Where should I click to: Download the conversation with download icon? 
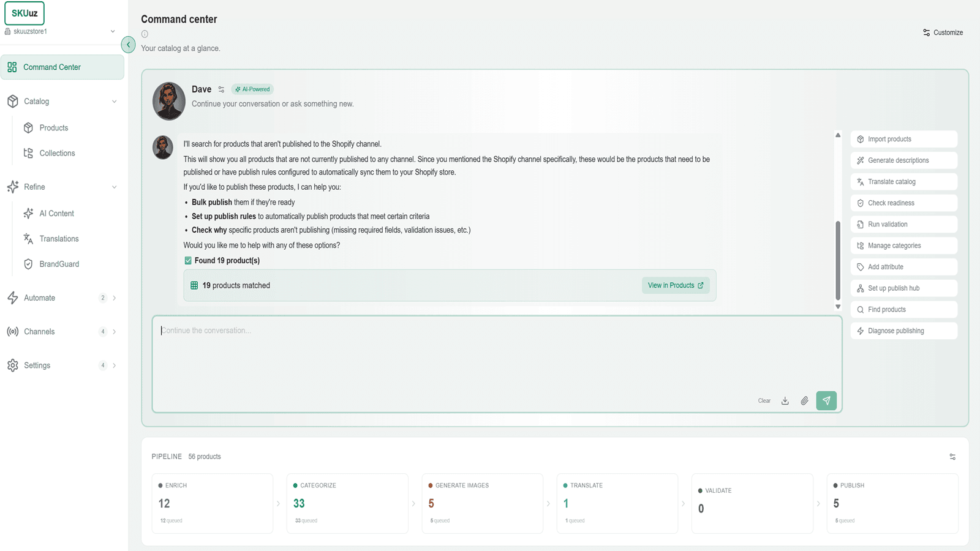click(x=785, y=401)
